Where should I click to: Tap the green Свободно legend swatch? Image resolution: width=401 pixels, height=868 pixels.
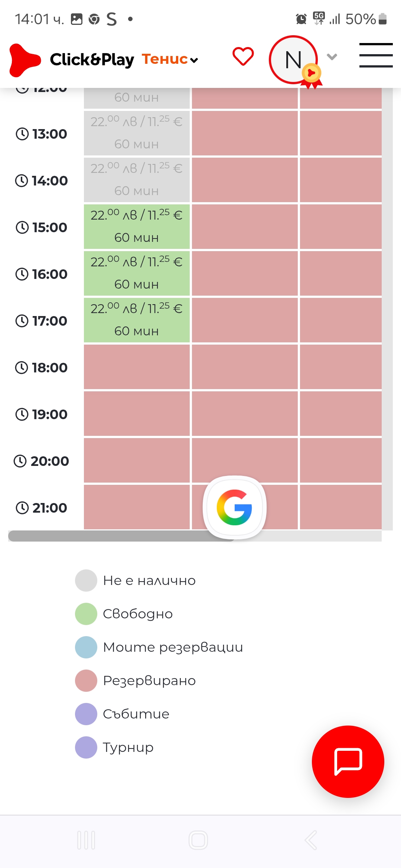pyautogui.click(x=86, y=614)
